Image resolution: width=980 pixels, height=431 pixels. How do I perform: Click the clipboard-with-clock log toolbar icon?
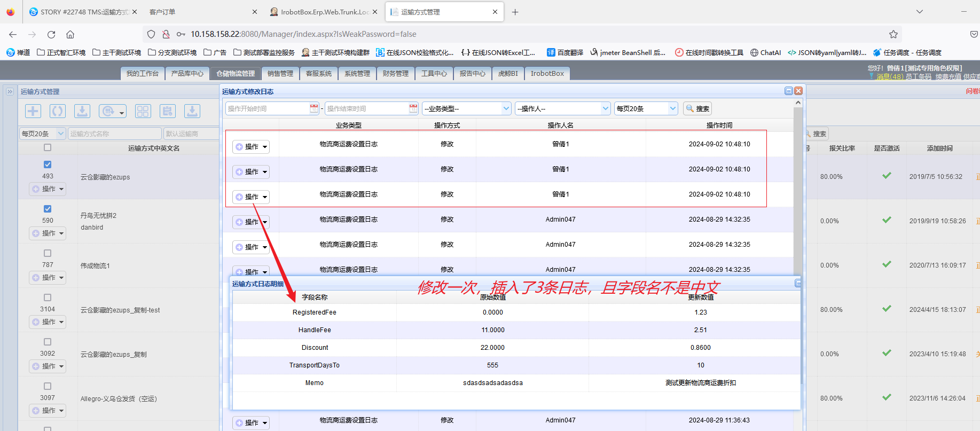pyautogui.click(x=168, y=111)
